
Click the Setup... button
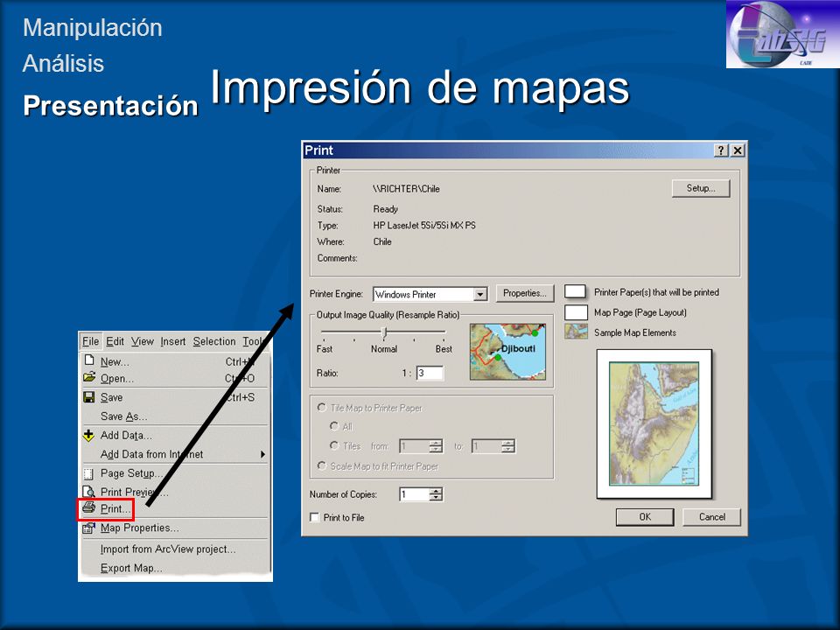pyautogui.click(x=701, y=188)
